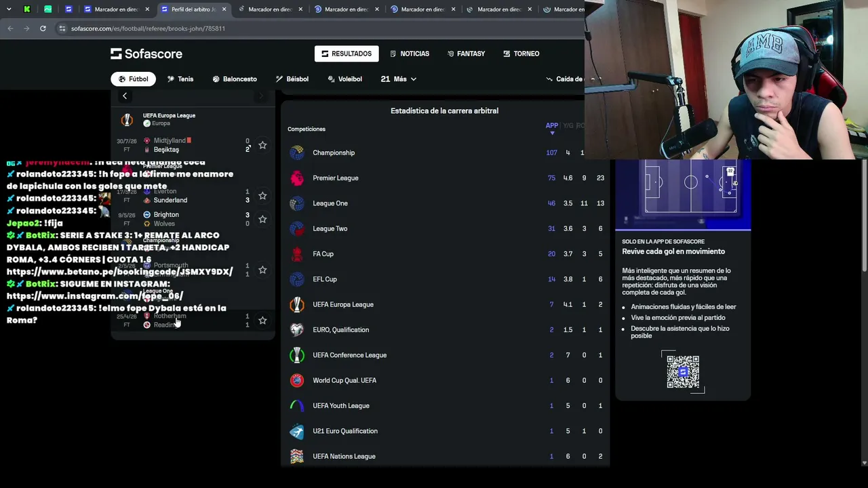Screen dimensions: 868x488
Task: Open the FA Cup trophy icon
Action: [x=297, y=254]
